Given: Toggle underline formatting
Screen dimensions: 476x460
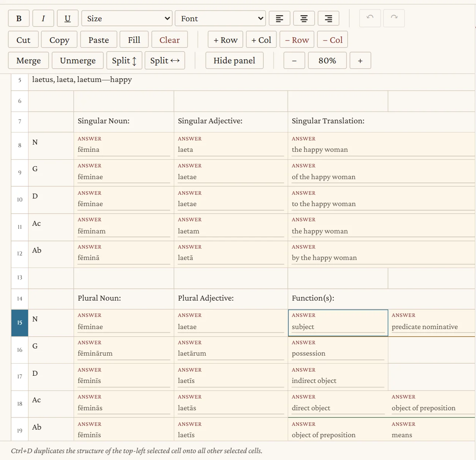Looking at the screenshot, I should (68, 19).
